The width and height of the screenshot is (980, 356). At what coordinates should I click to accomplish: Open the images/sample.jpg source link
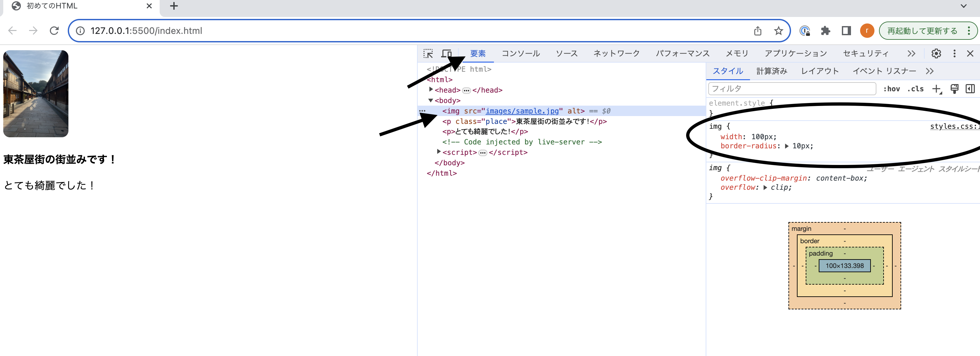pyautogui.click(x=522, y=111)
